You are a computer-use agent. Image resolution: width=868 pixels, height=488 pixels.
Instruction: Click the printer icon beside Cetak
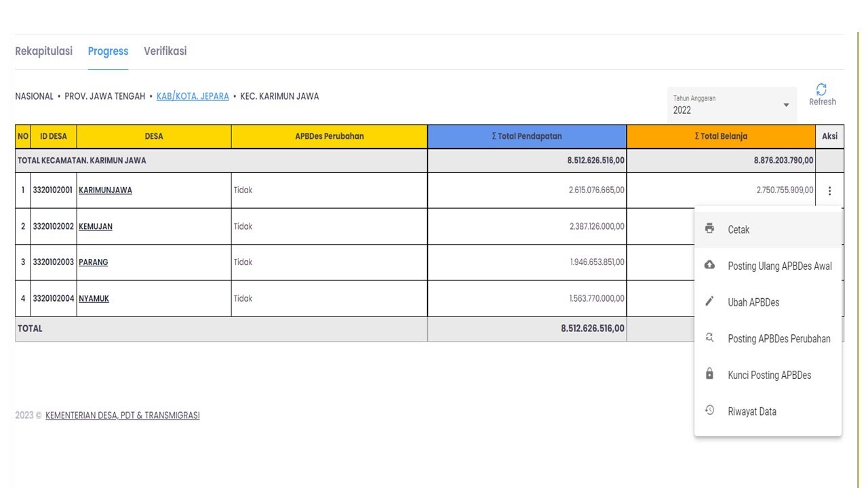(709, 228)
